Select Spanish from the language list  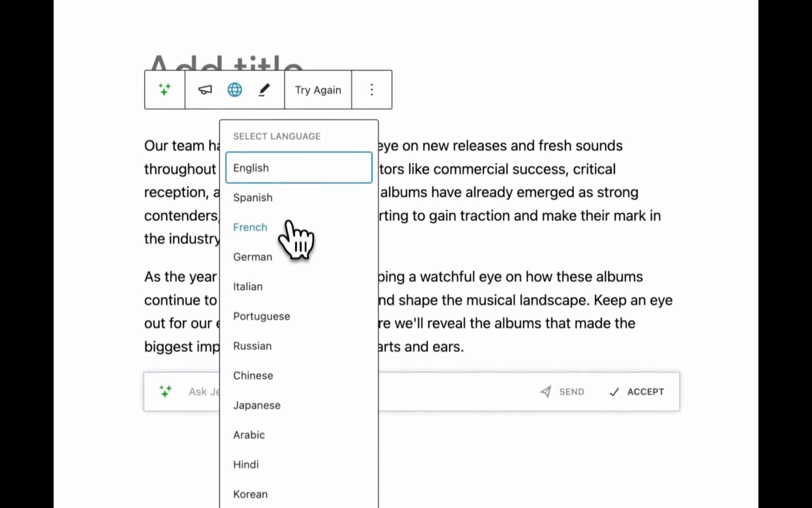point(253,197)
